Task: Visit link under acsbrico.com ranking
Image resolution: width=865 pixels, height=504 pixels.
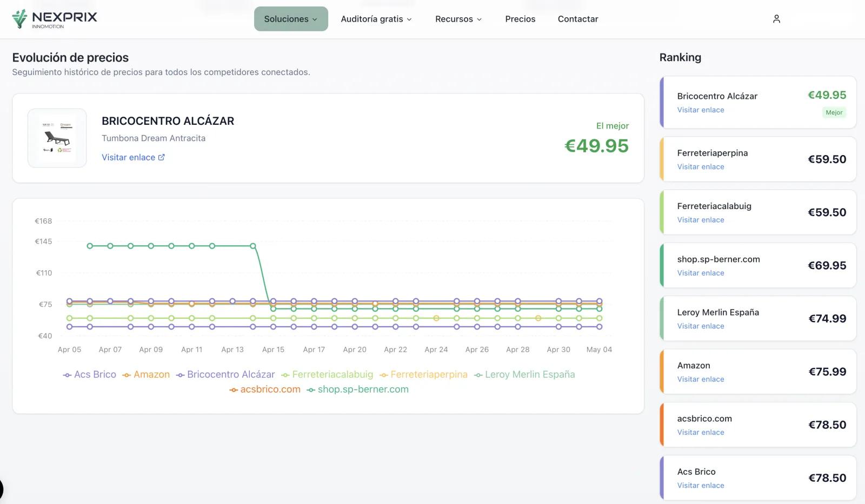Action: [x=701, y=432]
